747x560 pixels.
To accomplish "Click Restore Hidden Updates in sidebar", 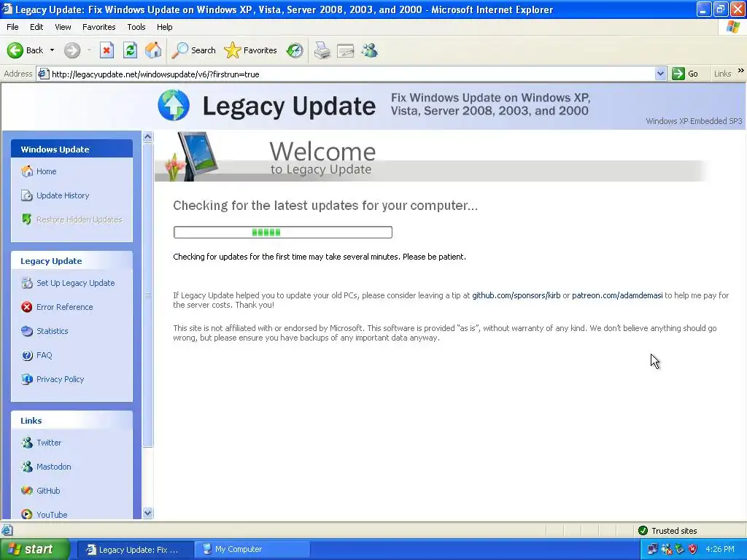I will (x=79, y=219).
